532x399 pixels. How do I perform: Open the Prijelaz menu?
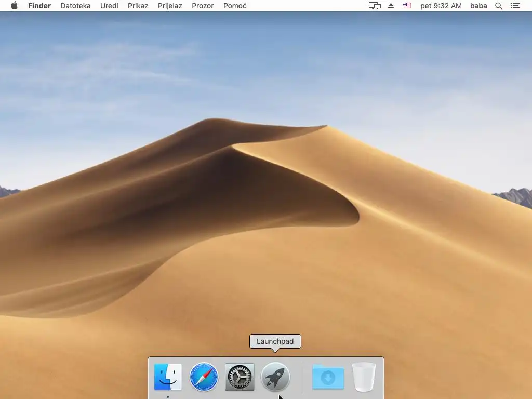170,6
